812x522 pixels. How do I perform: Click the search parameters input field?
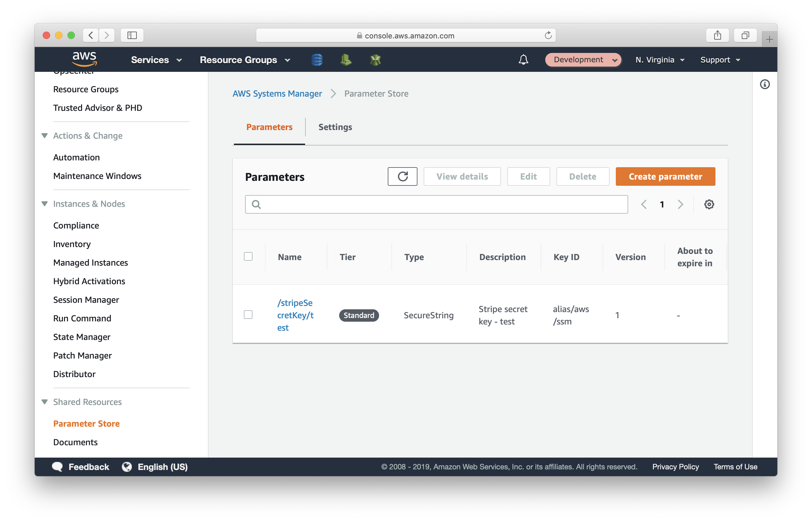(x=436, y=204)
